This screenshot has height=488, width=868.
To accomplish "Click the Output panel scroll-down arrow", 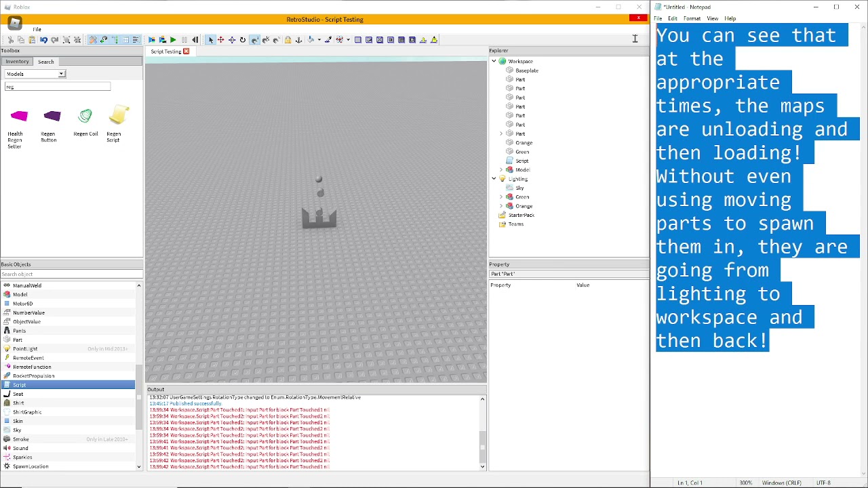I will pos(482,466).
